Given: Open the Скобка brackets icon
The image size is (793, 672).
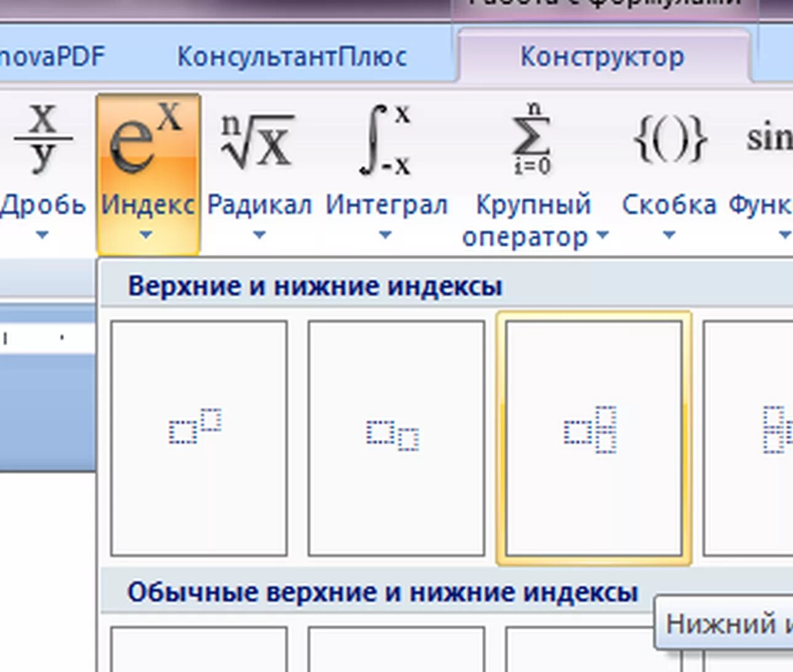Looking at the screenshot, I should (x=670, y=140).
